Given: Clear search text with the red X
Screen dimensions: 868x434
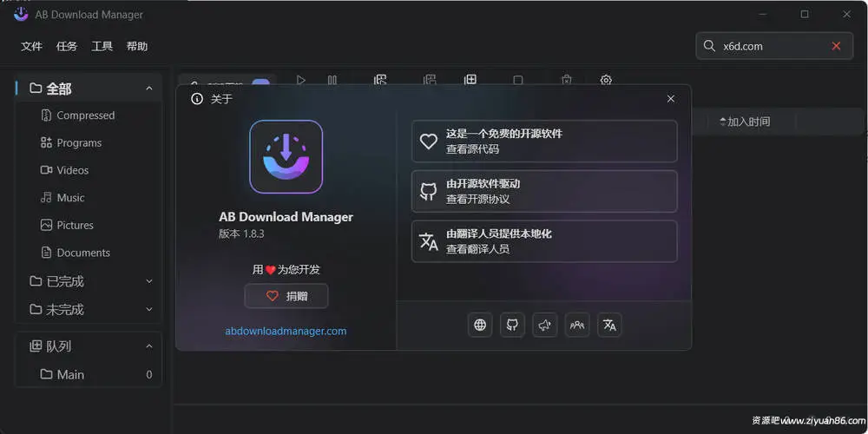Looking at the screenshot, I should coord(837,46).
